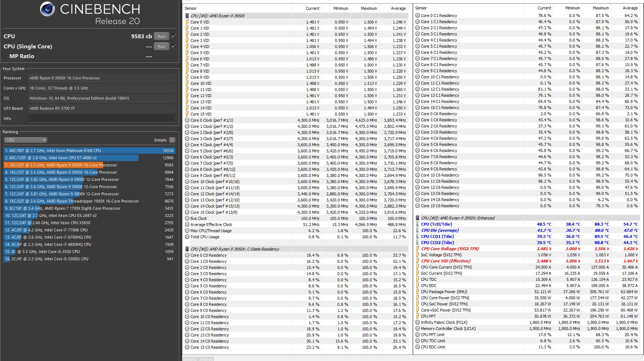The width and height of the screenshot is (644, 361).
Task: Click the icon beside Core 0 C6 Residency
Action: [418, 114]
